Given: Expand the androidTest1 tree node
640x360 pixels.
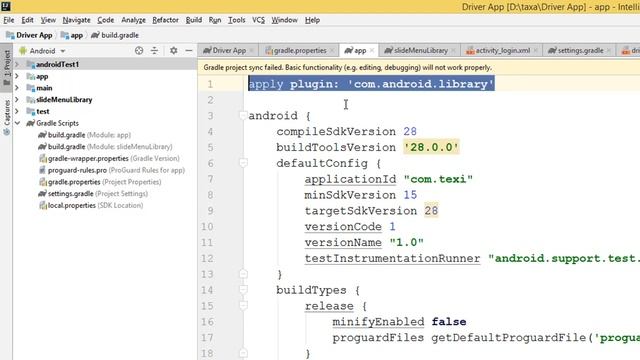Looking at the screenshot, I should click(x=17, y=64).
